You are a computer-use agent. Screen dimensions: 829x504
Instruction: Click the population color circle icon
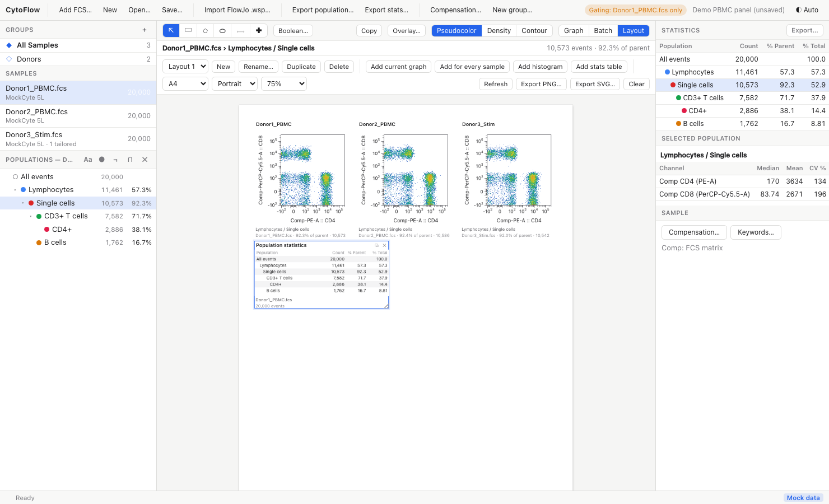[102, 160]
